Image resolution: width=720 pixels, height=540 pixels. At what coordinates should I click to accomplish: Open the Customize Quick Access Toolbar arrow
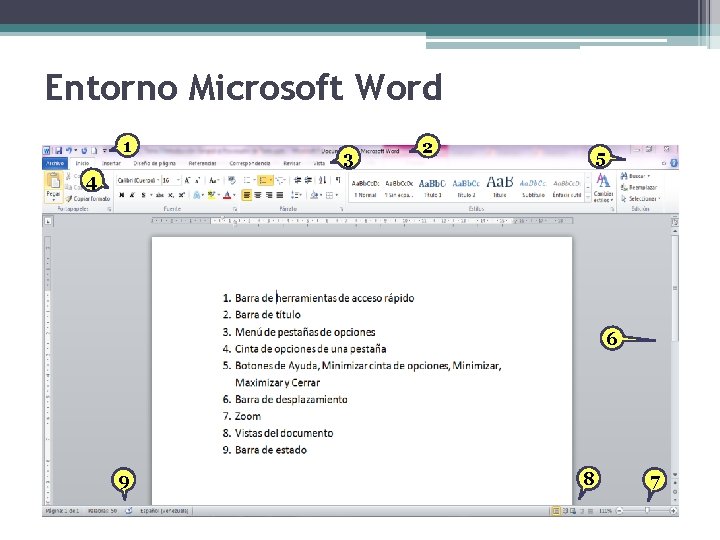105,151
